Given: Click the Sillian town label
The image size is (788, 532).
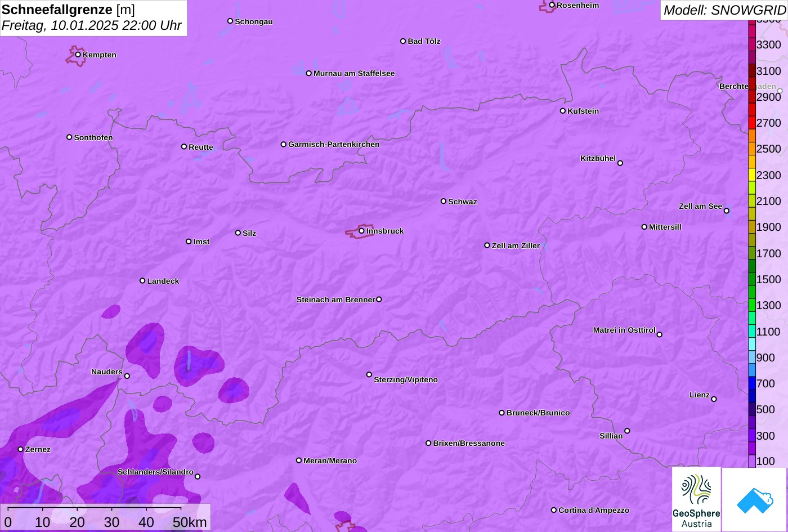Looking at the screenshot, I should (611, 436).
